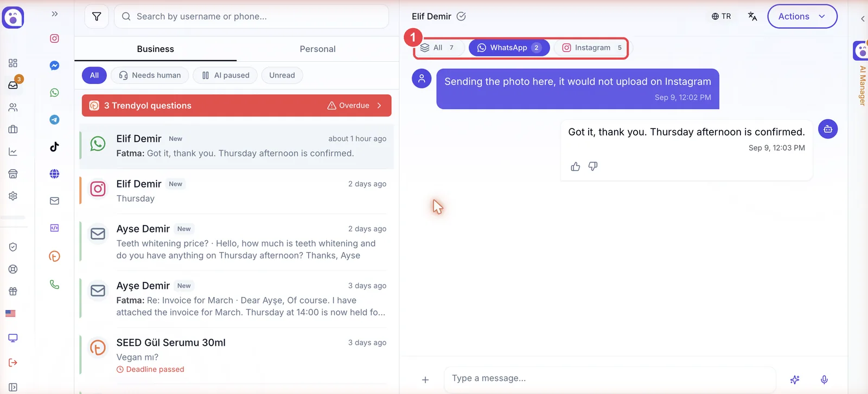Open settings gear in left navigation
This screenshot has height=394, width=868.
[x=13, y=196]
